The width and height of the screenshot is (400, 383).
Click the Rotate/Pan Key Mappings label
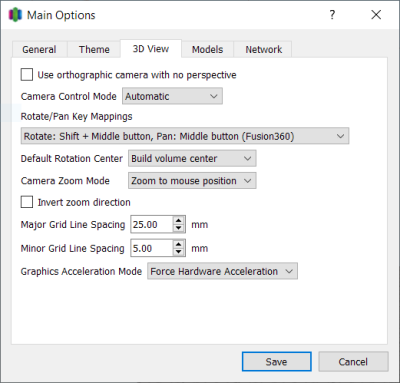point(76,116)
